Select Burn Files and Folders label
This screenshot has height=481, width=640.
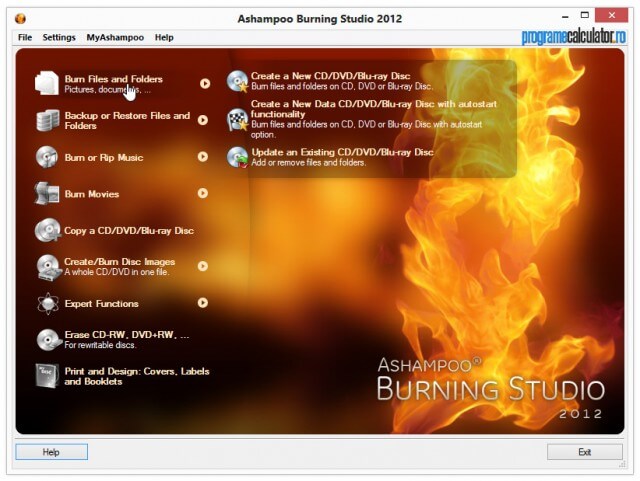pyautogui.click(x=113, y=79)
